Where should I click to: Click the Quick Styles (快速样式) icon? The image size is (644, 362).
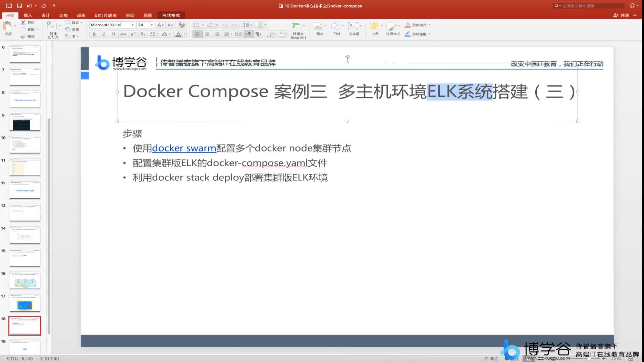point(392,26)
